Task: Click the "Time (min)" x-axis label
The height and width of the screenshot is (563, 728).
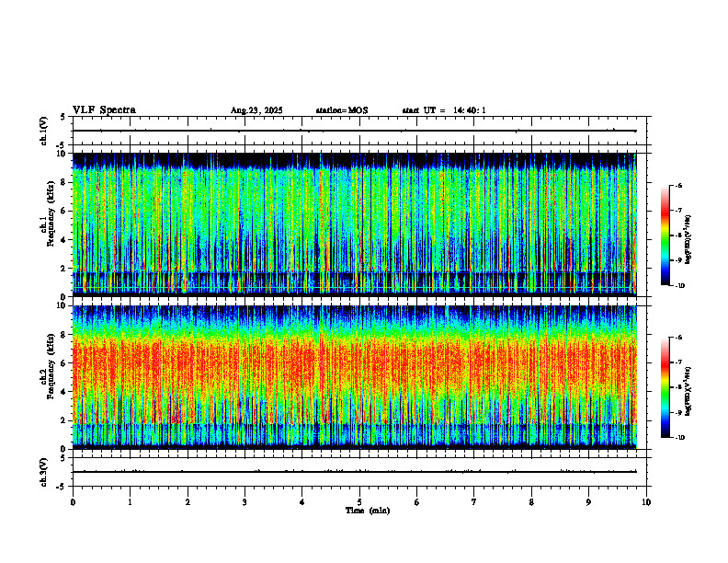Action: 368,511
